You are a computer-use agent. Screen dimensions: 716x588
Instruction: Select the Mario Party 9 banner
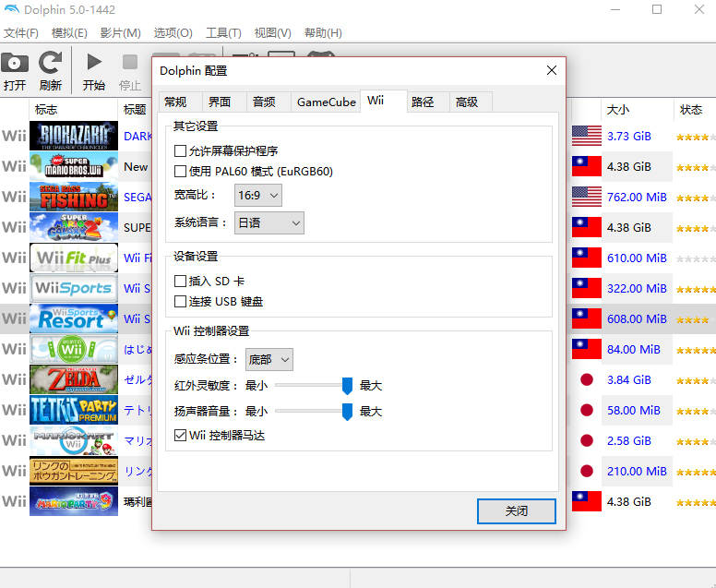tap(74, 501)
